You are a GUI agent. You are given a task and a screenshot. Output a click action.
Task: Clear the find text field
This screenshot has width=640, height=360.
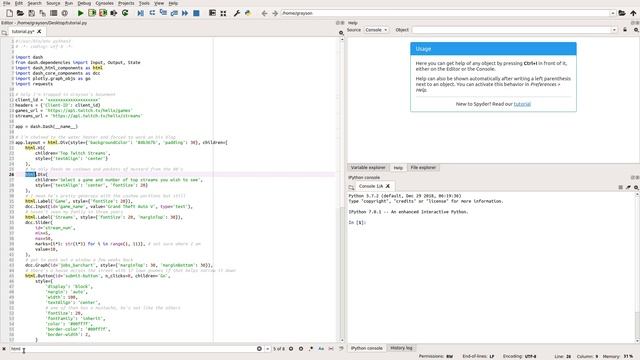259,349
